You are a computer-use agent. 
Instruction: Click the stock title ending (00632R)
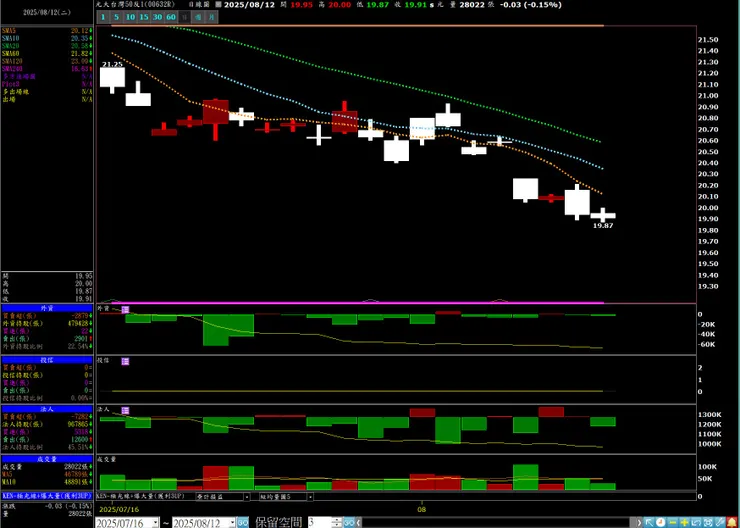pos(136,4)
